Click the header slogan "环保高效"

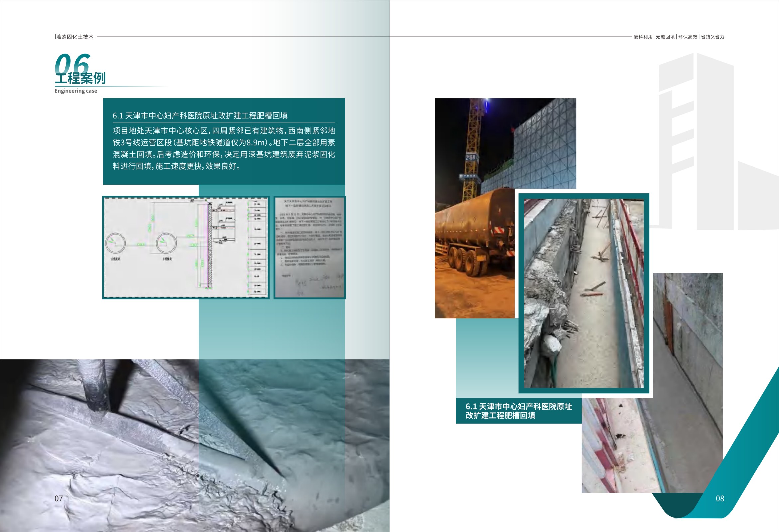(x=688, y=37)
